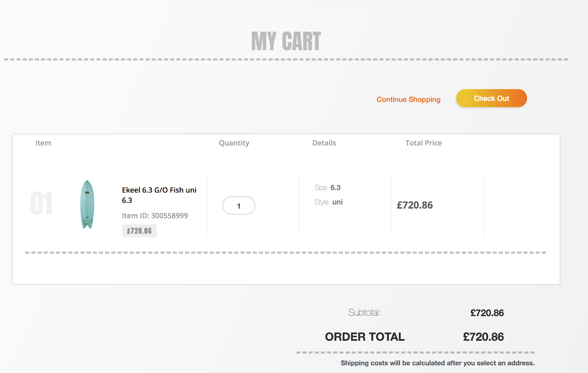Click the Check Out button

pos(491,98)
